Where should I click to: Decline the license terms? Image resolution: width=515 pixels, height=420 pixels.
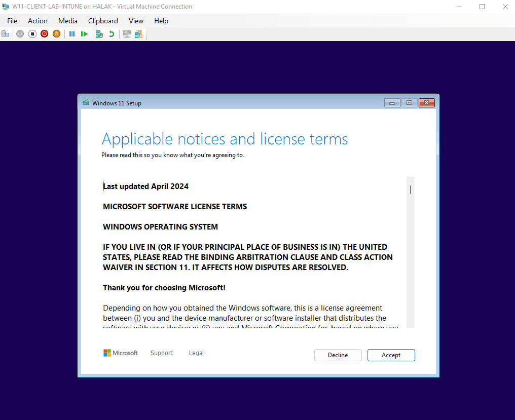click(x=338, y=355)
